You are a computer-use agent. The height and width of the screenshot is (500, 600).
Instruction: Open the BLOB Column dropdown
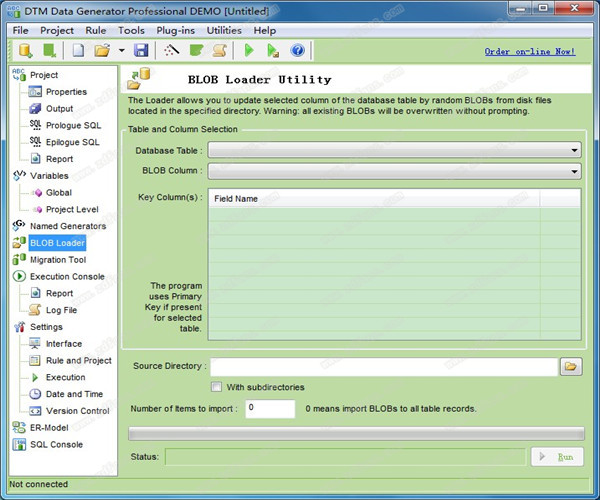[x=394, y=171]
